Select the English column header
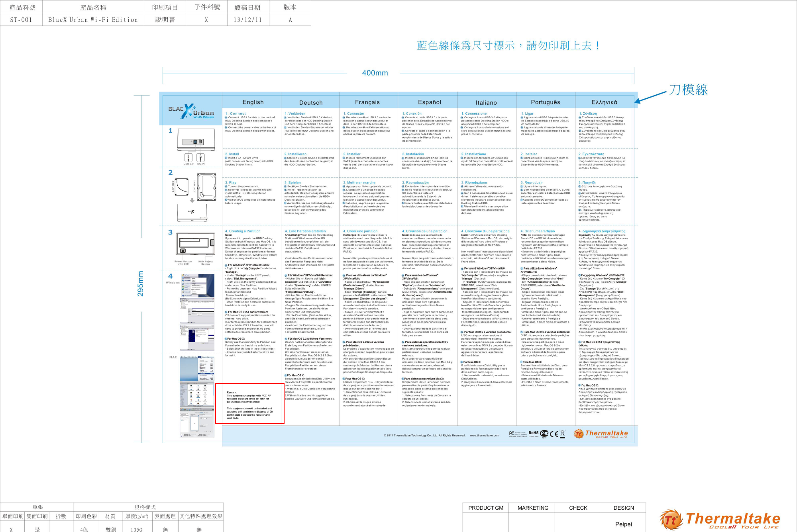 click(x=253, y=102)
